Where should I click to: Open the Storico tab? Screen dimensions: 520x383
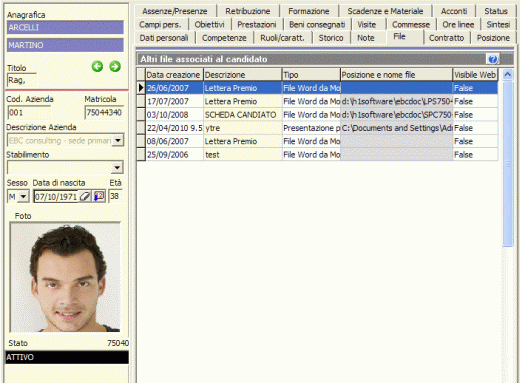coord(331,38)
